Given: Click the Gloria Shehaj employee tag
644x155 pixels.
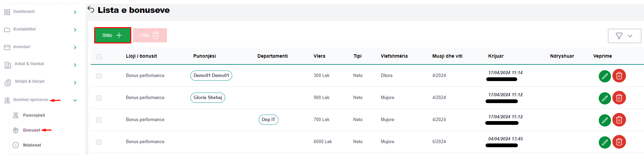Looking at the screenshot, I should pyautogui.click(x=207, y=98).
